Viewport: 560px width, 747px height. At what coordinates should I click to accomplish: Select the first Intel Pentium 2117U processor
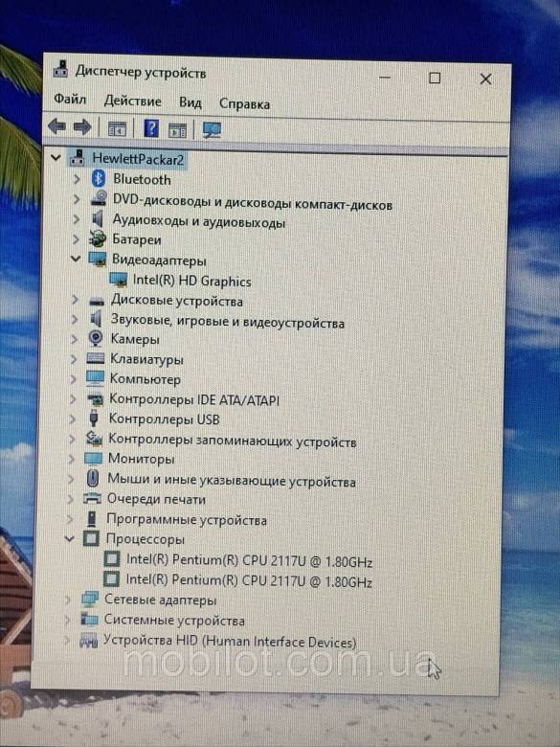coord(249,560)
